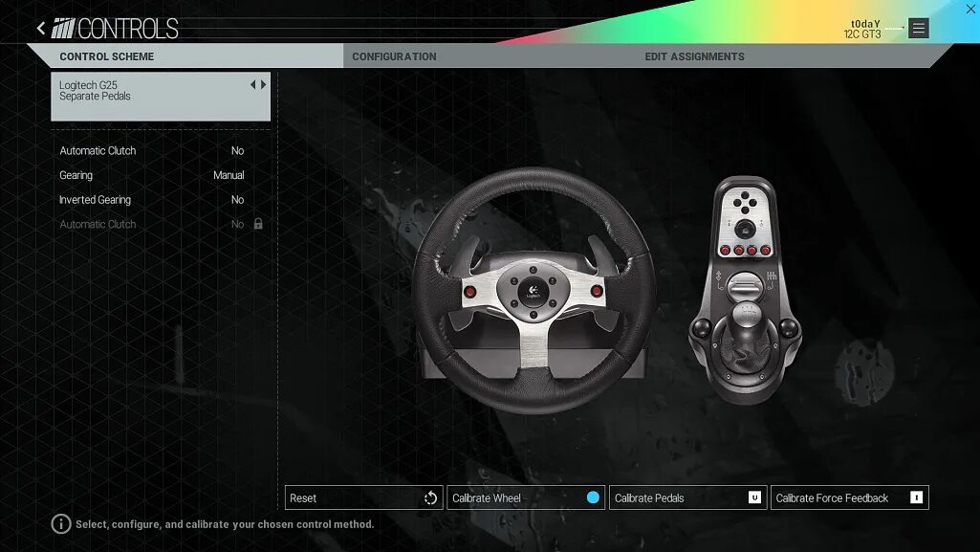Click the greyed-out locked Automatic Clutch row

coord(161,224)
